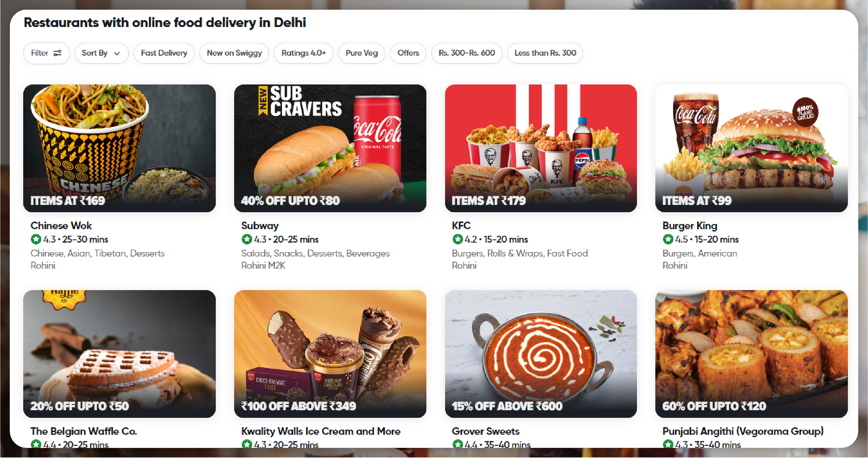
Task: Enable the Pure Veg filter
Action: 362,53
